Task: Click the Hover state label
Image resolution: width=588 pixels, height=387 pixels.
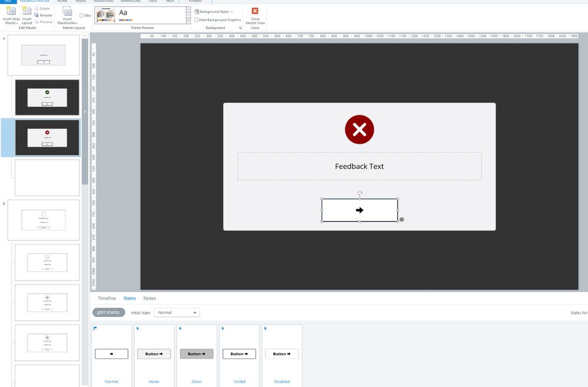Action: click(x=154, y=381)
